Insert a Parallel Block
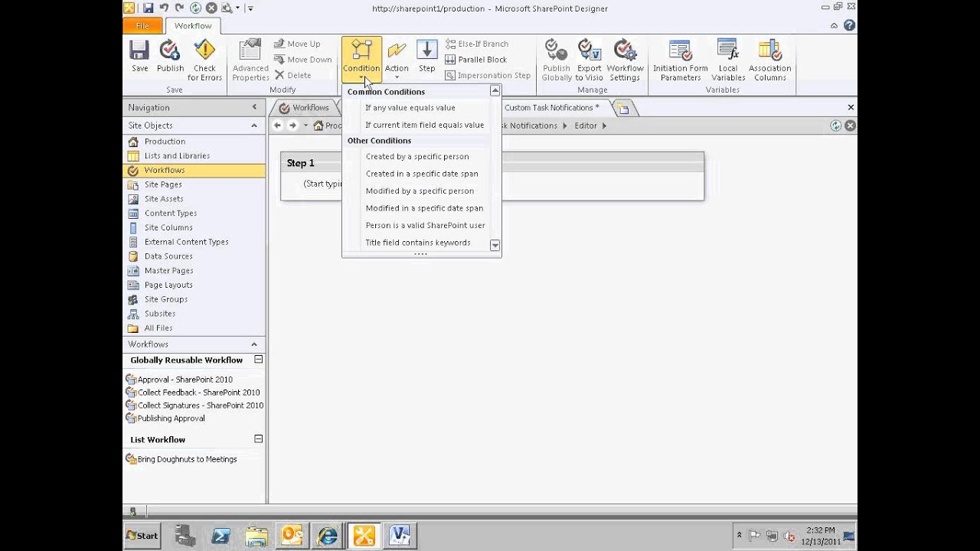The image size is (980, 551). (x=475, y=60)
